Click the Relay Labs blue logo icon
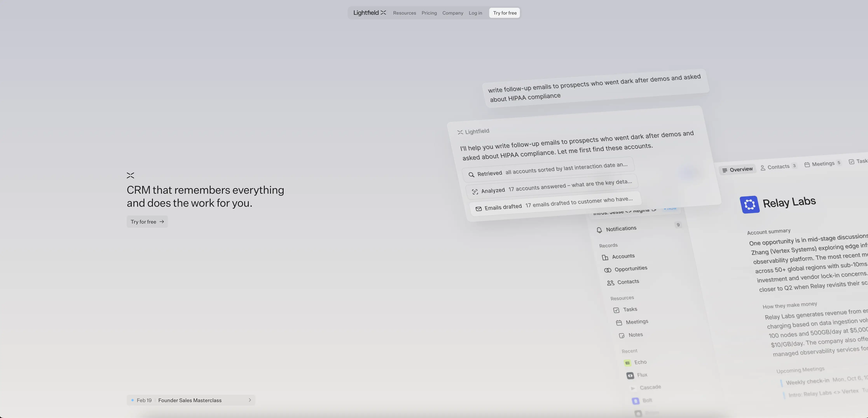This screenshot has width=868, height=418. pyautogui.click(x=749, y=205)
